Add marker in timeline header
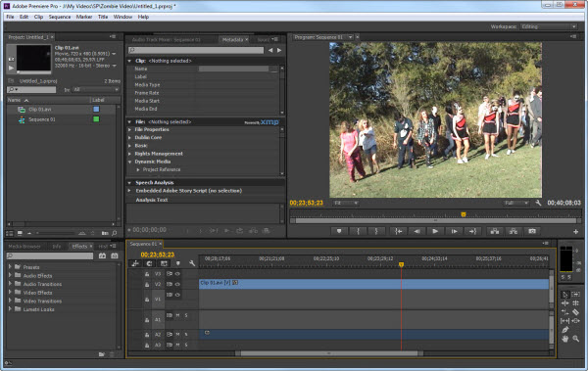Viewport: 588px width, 371px height. tap(178, 263)
